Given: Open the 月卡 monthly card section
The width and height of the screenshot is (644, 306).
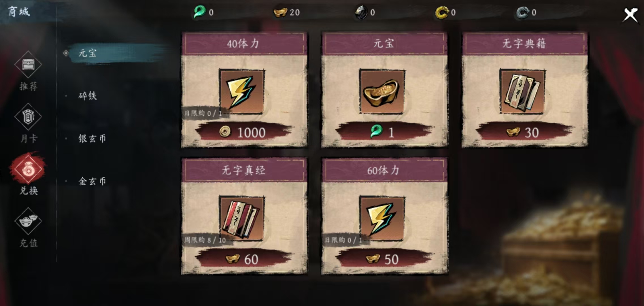Looking at the screenshot, I should [28, 123].
